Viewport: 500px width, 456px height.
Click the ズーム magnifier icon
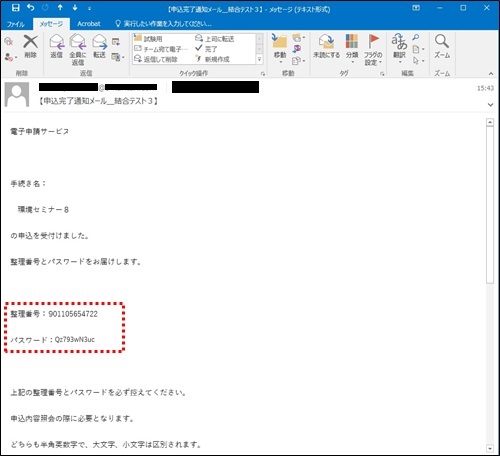[442, 41]
